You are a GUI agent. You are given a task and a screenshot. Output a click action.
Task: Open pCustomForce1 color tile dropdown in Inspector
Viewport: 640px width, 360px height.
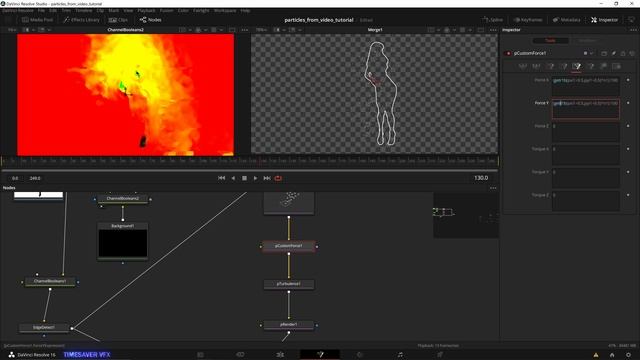click(588, 53)
